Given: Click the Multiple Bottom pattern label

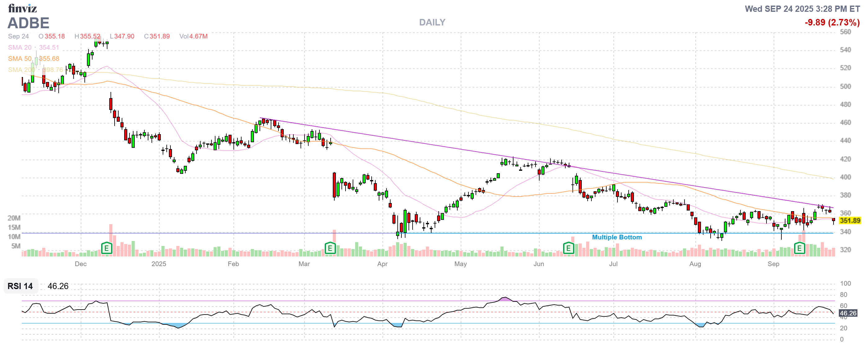Looking at the screenshot, I should (617, 237).
